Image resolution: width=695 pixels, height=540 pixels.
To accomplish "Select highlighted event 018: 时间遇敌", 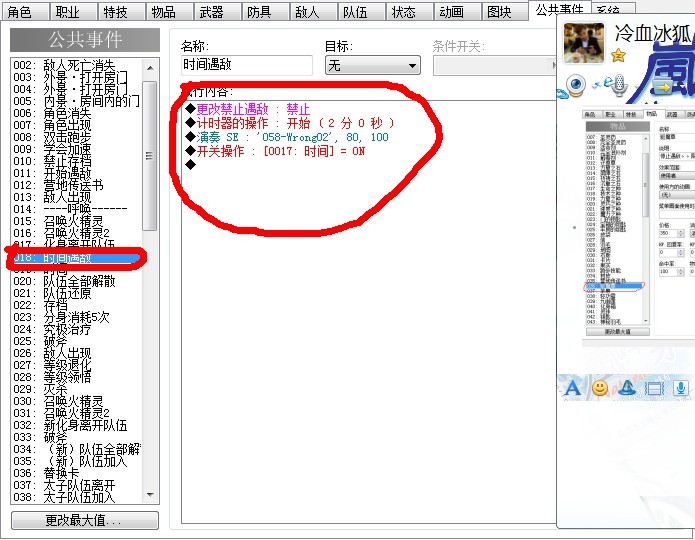I will 76,258.
